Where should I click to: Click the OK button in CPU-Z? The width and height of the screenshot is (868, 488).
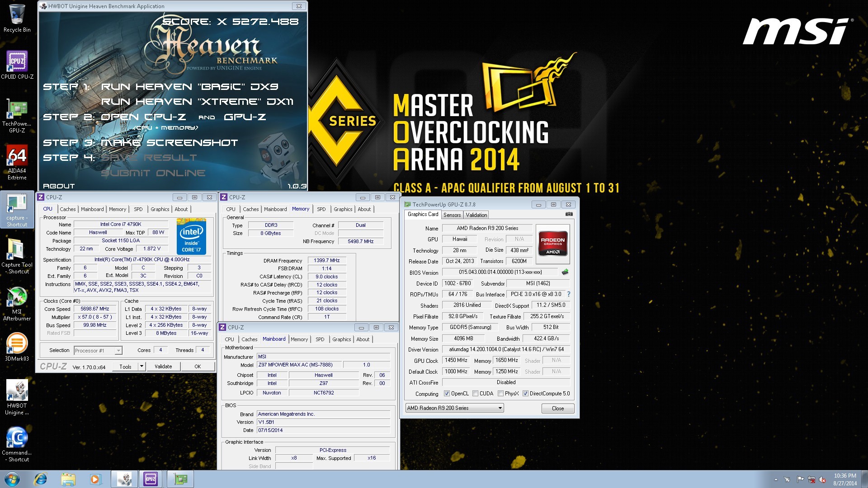click(198, 366)
